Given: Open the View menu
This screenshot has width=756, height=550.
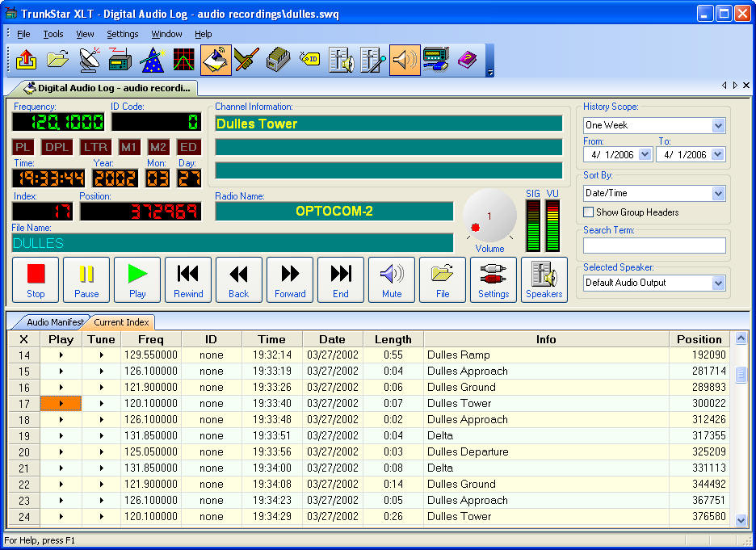Looking at the screenshot, I should point(85,34).
